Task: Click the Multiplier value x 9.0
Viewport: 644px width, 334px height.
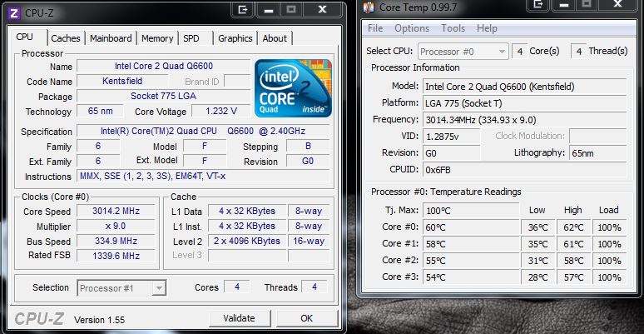Action: tap(116, 227)
